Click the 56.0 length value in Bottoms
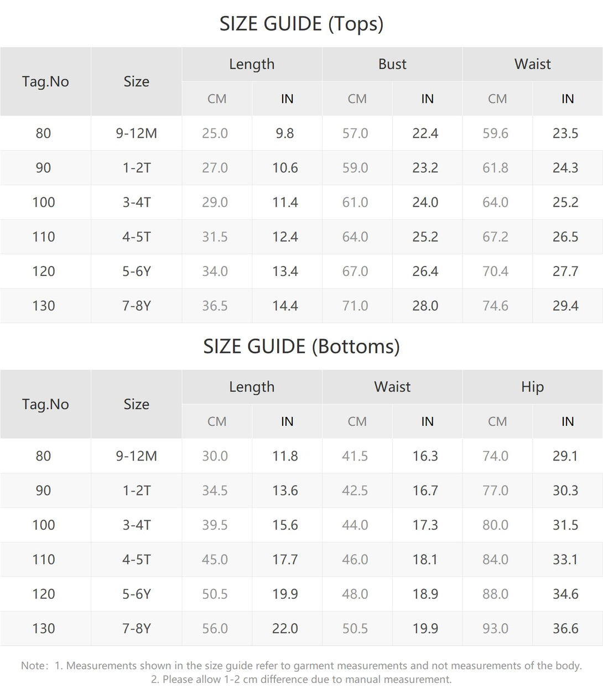603x700 pixels. pos(215,629)
